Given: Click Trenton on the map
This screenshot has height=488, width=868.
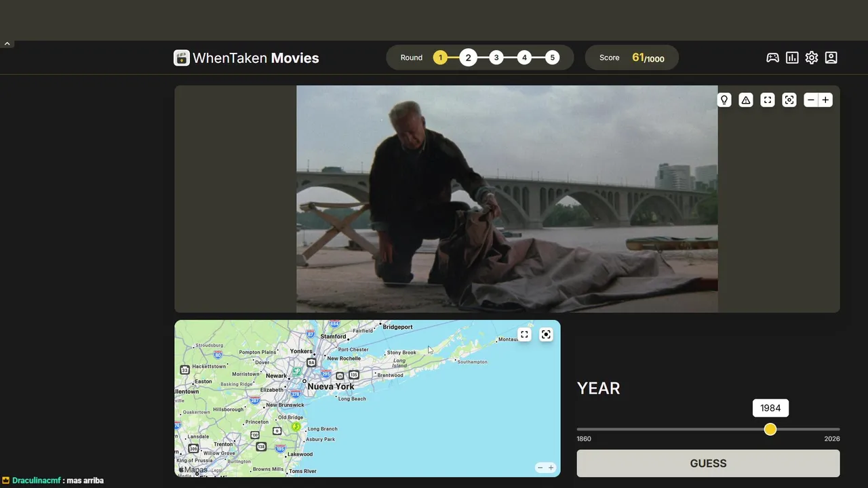Looking at the screenshot, I should pyautogui.click(x=223, y=444).
